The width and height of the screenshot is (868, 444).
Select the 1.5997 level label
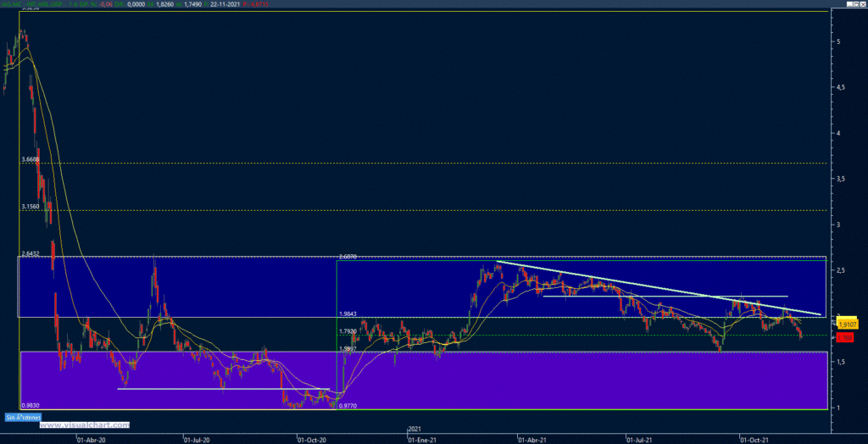click(348, 349)
